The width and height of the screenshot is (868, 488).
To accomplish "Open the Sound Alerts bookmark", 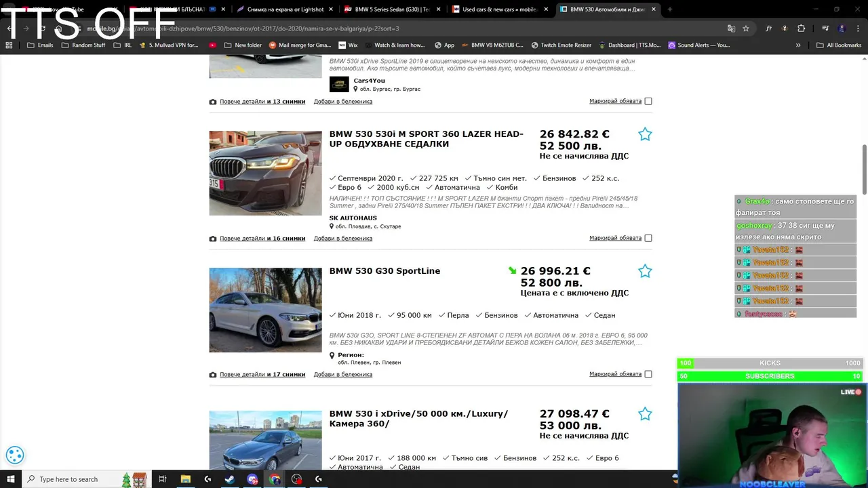I will [x=698, y=45].
